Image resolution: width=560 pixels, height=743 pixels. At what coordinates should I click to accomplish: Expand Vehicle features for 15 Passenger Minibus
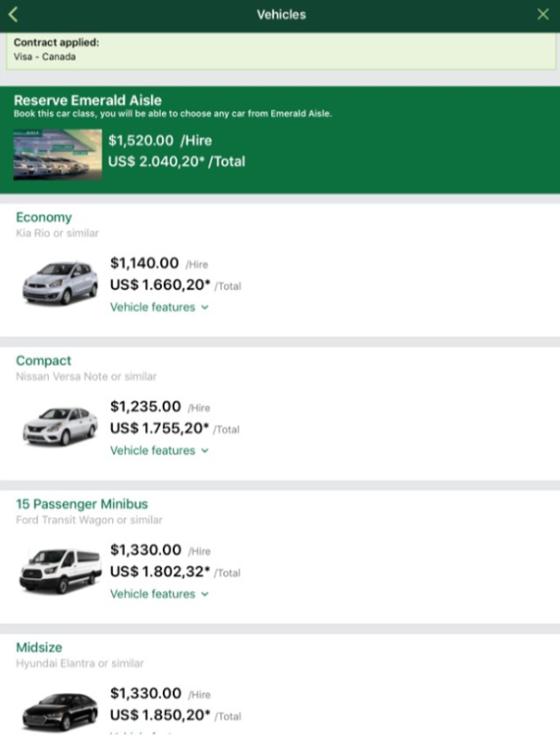click(x=159, y=594)
